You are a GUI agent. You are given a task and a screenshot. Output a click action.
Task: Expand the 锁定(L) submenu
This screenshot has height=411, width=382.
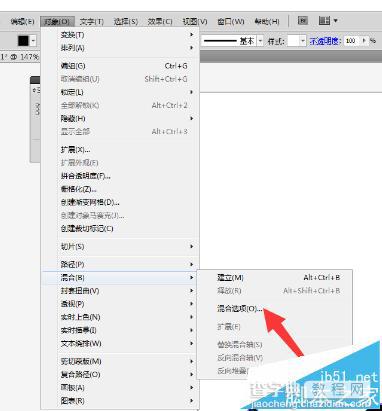pos(120,92)
